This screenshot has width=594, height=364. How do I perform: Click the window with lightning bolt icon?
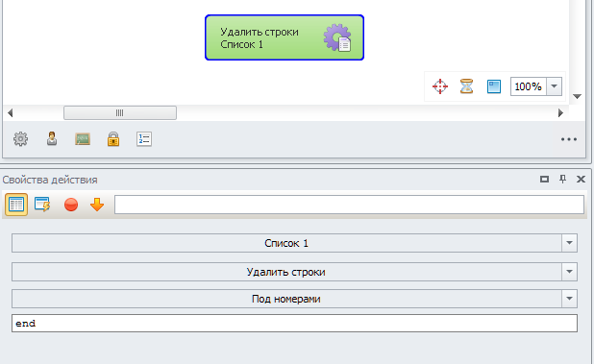[42, 205]
